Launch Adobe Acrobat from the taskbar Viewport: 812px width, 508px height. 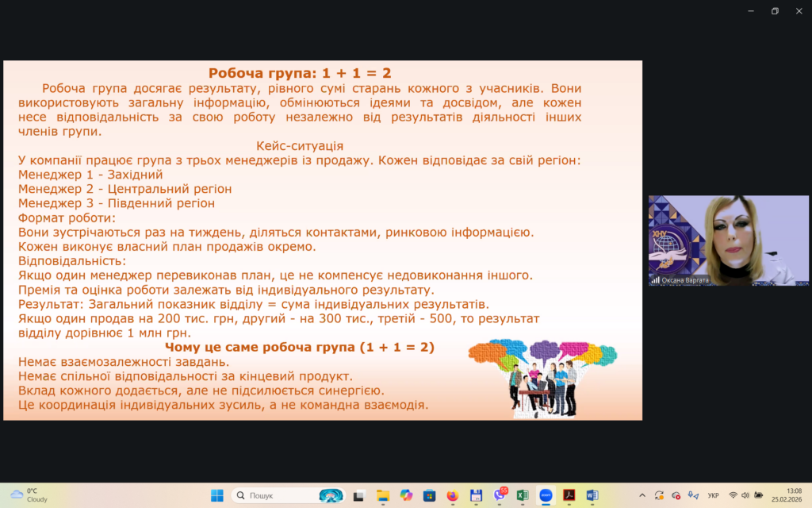[569, 495]
